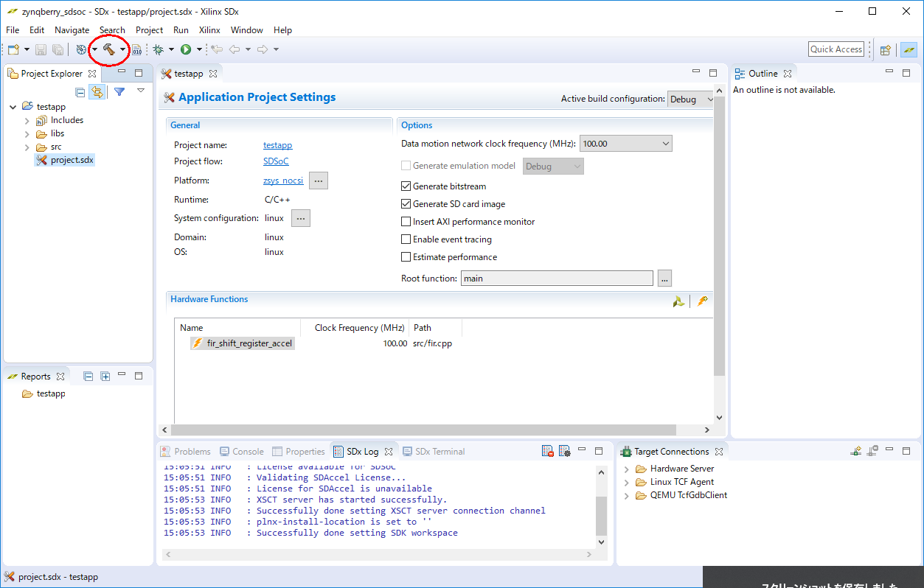Click the Debug bug icon in toolbar
This screenshot has width=924, height=588.
click(158, 49)
